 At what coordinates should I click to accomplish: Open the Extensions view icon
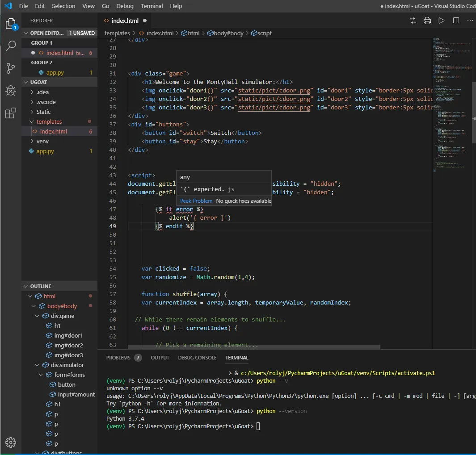[11, 113]
